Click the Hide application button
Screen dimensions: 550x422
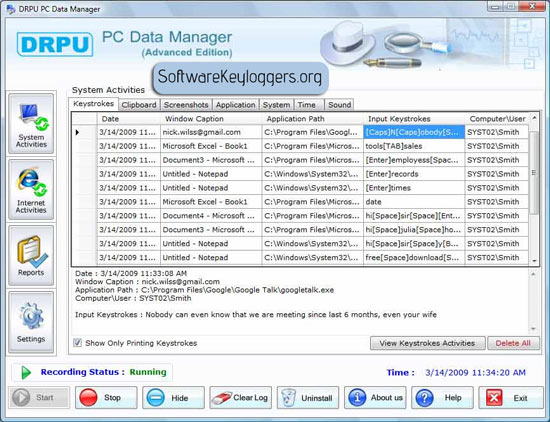[173, 397]
